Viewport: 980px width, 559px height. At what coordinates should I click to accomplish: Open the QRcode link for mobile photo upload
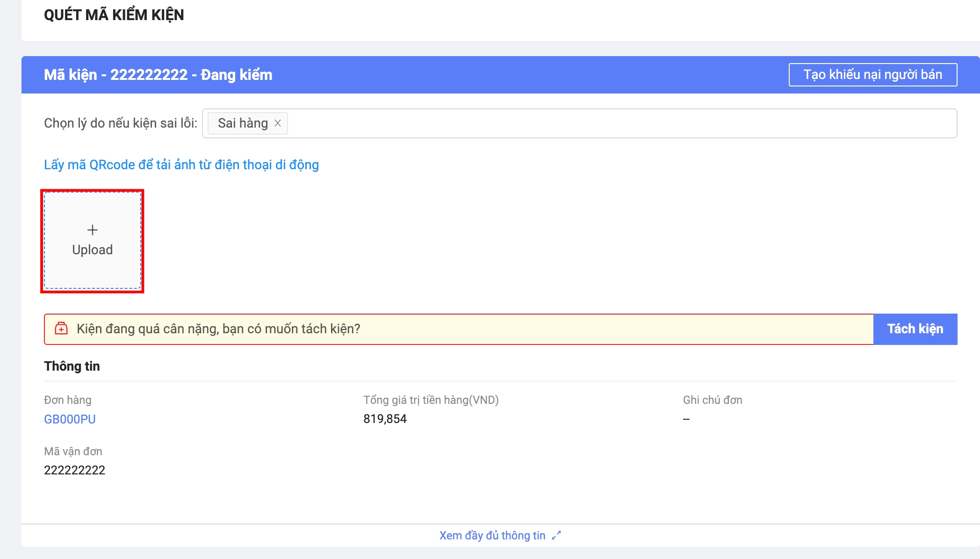(181, 165)
